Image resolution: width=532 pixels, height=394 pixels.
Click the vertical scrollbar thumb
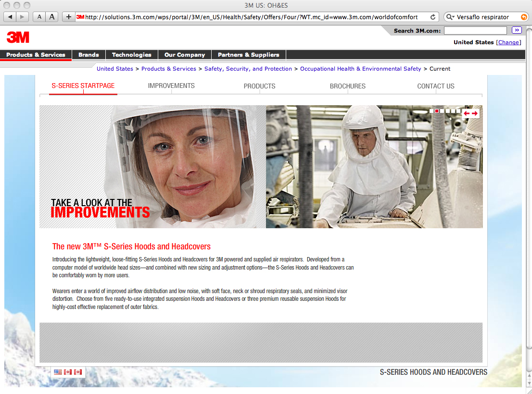click(x=529, y=188)
